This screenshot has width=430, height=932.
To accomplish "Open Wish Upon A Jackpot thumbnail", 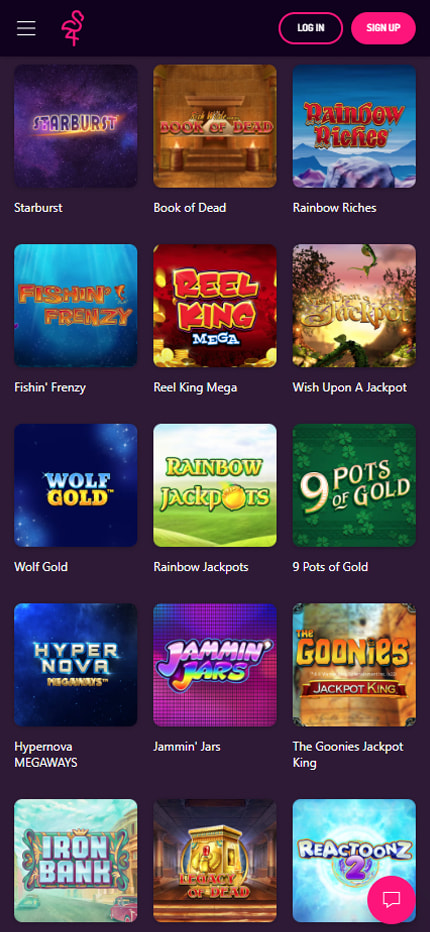I will coord(354,306).
